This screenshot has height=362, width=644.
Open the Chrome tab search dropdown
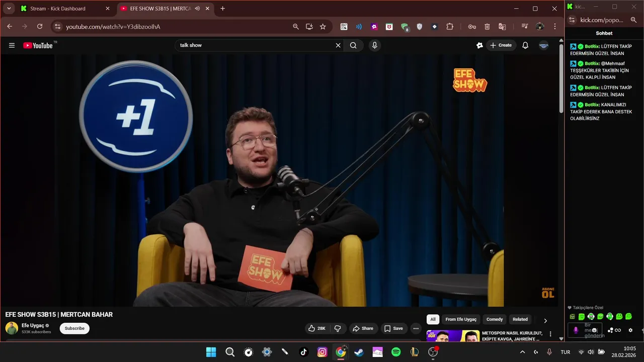(x=9, y=9)
